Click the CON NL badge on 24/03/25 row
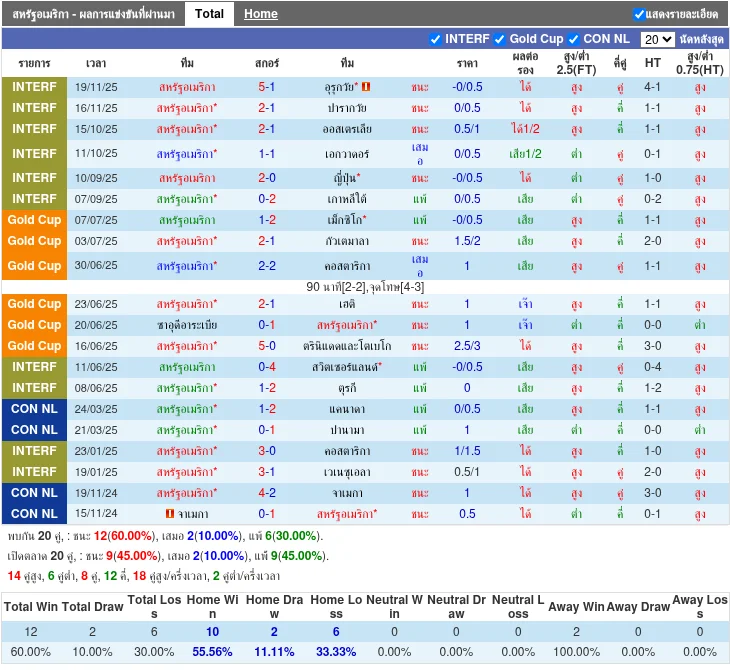 coord(35,409)
